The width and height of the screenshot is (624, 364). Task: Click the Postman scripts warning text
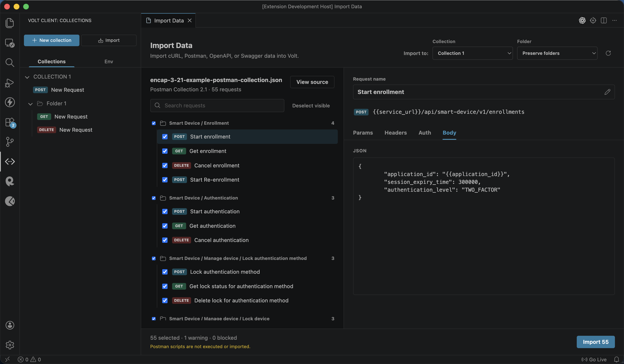(x=200, y=346)
